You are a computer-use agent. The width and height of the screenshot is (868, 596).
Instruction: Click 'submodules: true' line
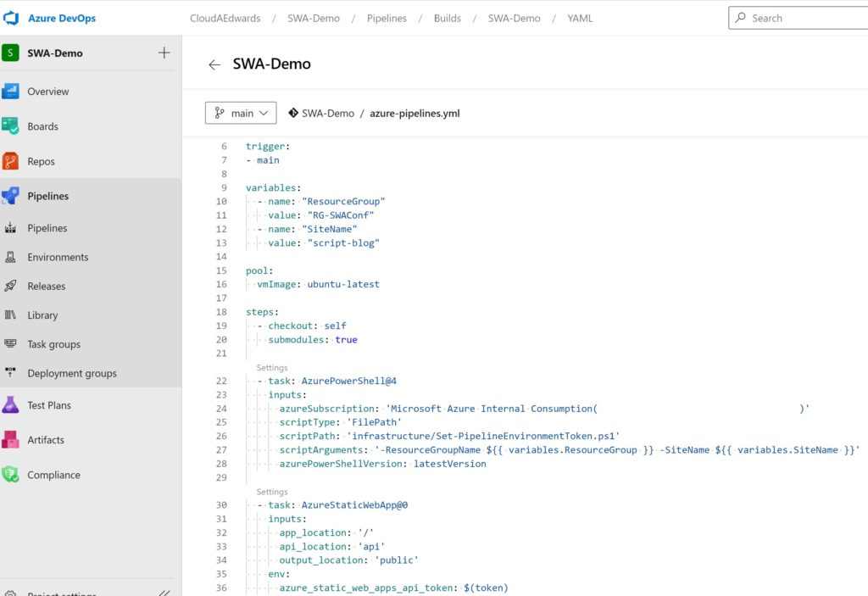[x=313, y=340]
